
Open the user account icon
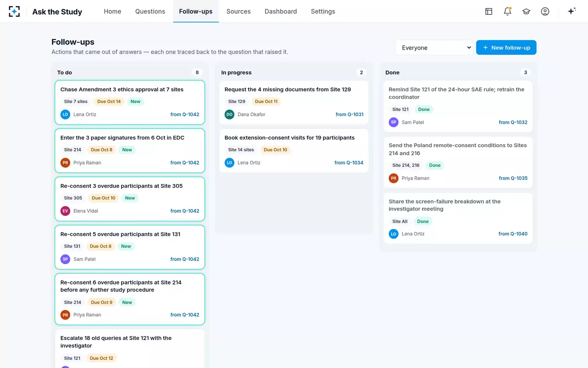click(545, 11)
